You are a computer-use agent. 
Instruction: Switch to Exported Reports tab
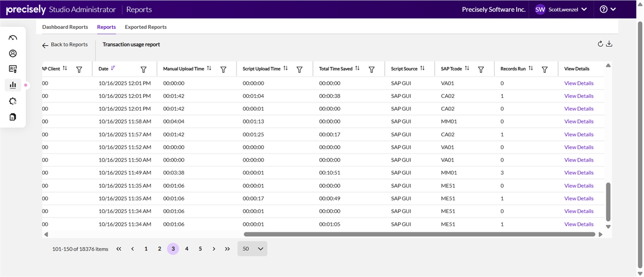pos(145,27)
